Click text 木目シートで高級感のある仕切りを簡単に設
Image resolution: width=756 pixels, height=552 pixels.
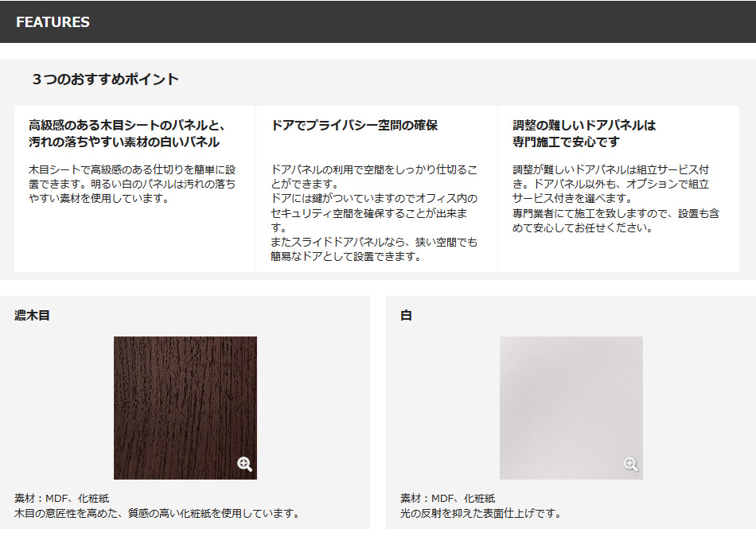click(132, 169)
